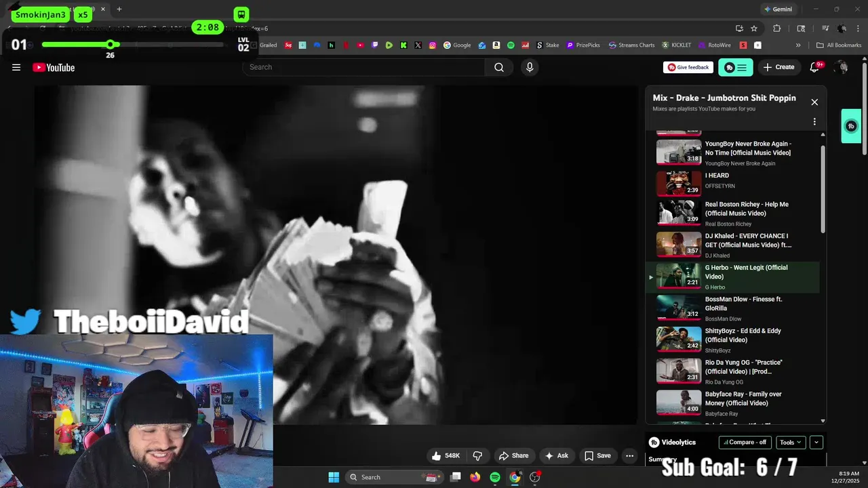
Task: Open Spotify from the taskbar
Action: click(495, 477)
